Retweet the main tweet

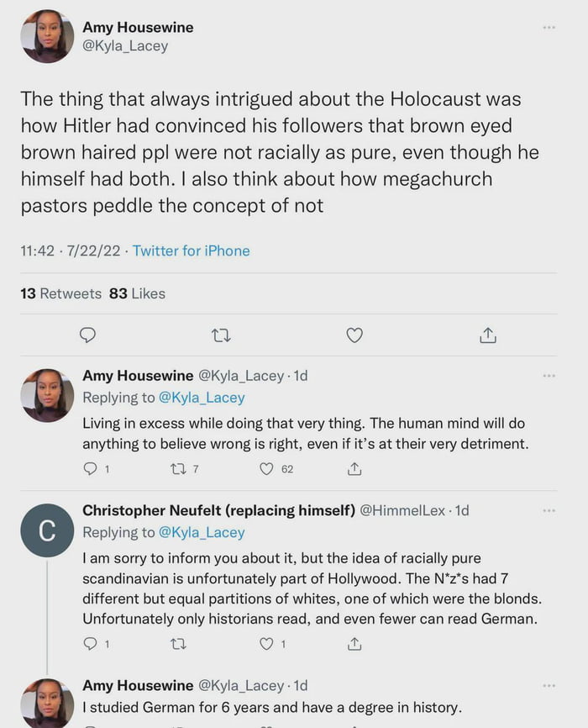221,335
